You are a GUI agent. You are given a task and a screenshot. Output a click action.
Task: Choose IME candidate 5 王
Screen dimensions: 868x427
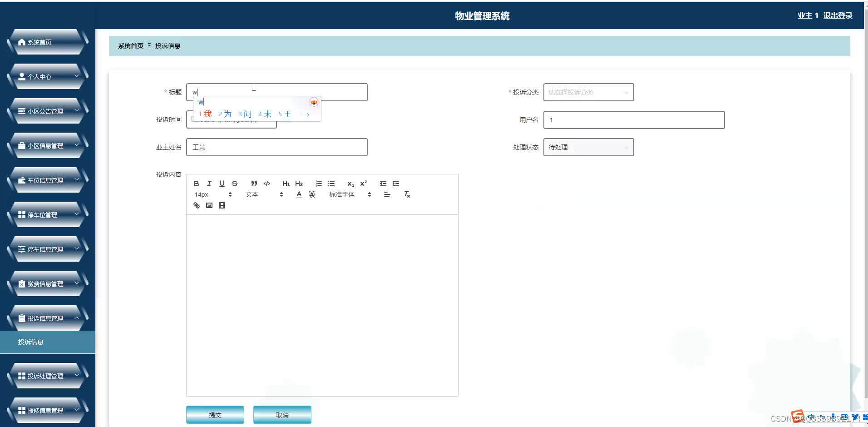[285, 114]
